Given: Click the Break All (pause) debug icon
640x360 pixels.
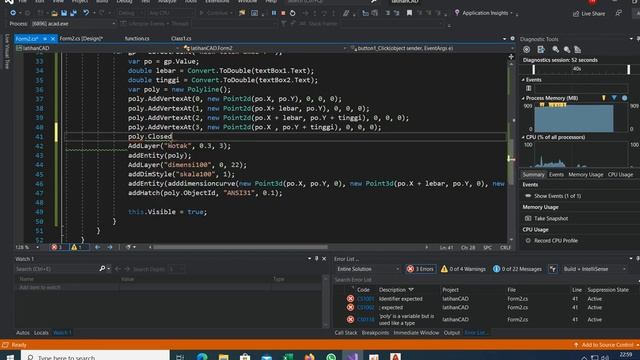Looking at the screenshot, I should pyautogui.click(x=274, y=13).
